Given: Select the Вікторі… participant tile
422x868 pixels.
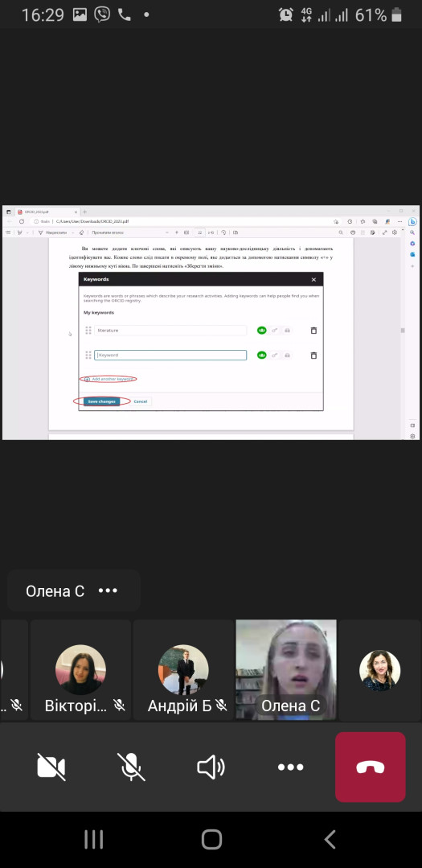Looking at the screenshot, I should coord(80,670).
